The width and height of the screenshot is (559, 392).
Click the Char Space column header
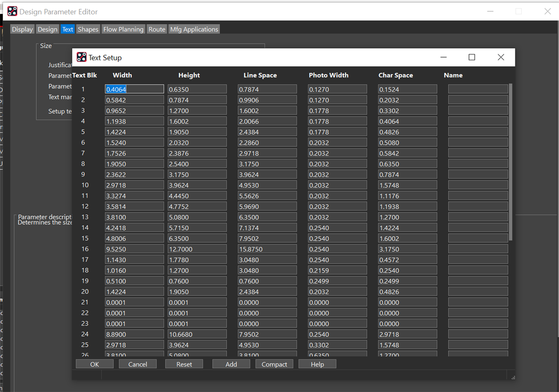[396, 75]
